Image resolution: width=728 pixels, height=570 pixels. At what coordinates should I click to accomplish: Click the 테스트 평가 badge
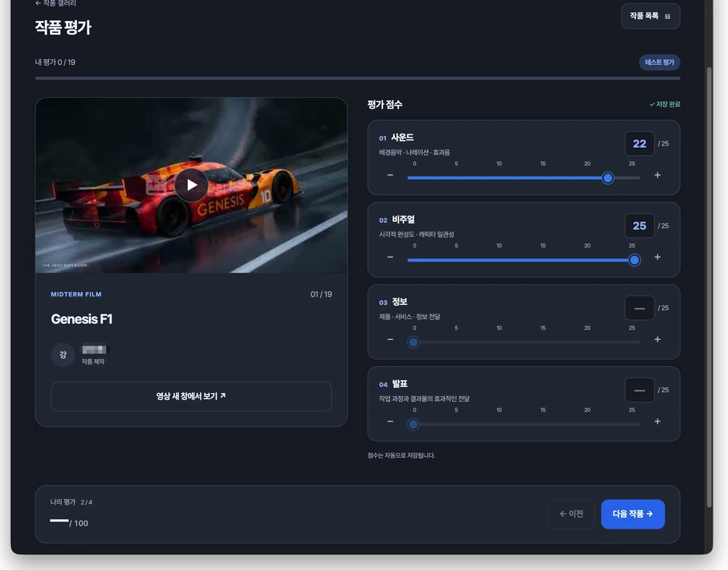(x=660, y=62)
